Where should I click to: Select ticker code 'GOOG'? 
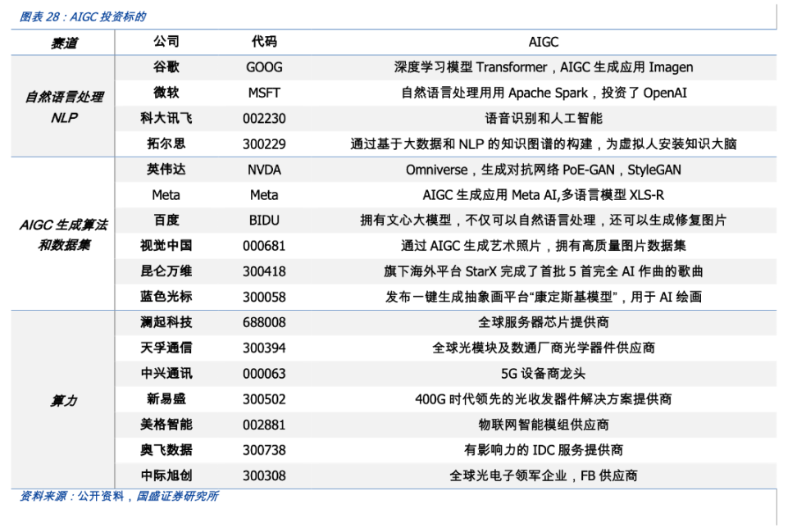point(264,67)
